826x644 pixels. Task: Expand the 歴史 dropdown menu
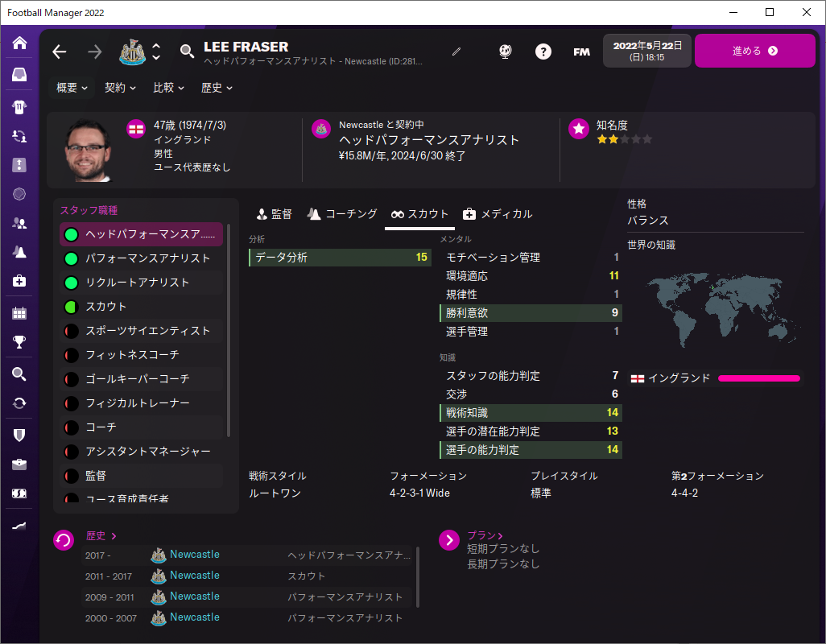click(x=217, y=88)
